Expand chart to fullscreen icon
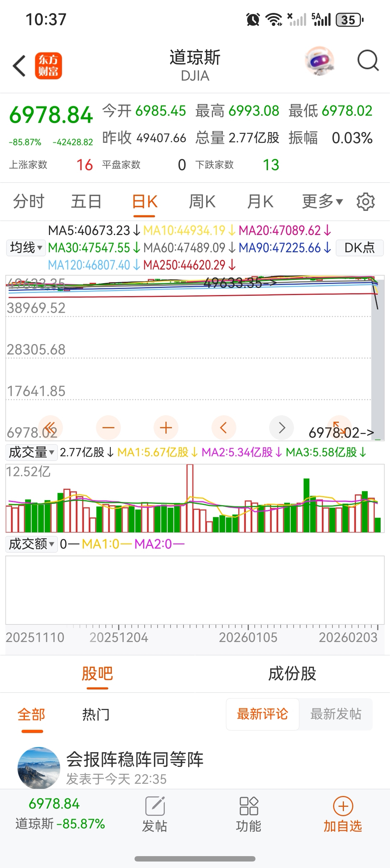 [x=339, y=428]
